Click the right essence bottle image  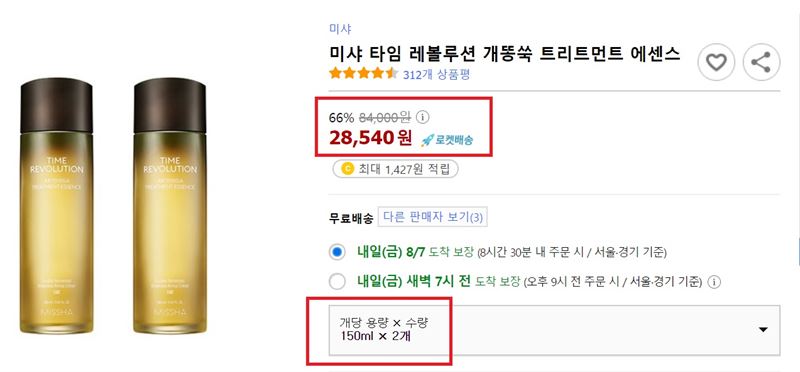(170, 206)
